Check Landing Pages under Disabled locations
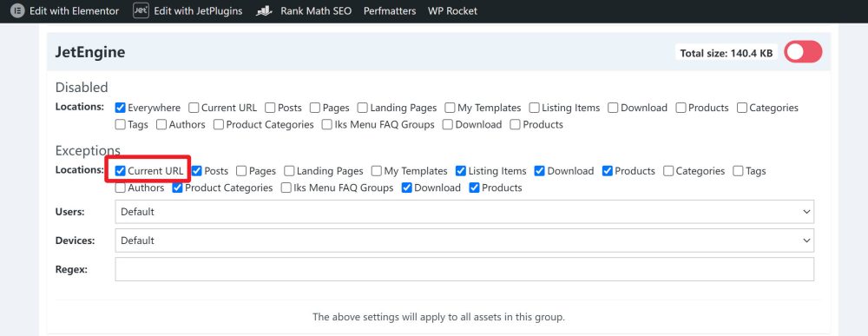Image resolution: width=868 pixels, height=336 pixels. 363,108
